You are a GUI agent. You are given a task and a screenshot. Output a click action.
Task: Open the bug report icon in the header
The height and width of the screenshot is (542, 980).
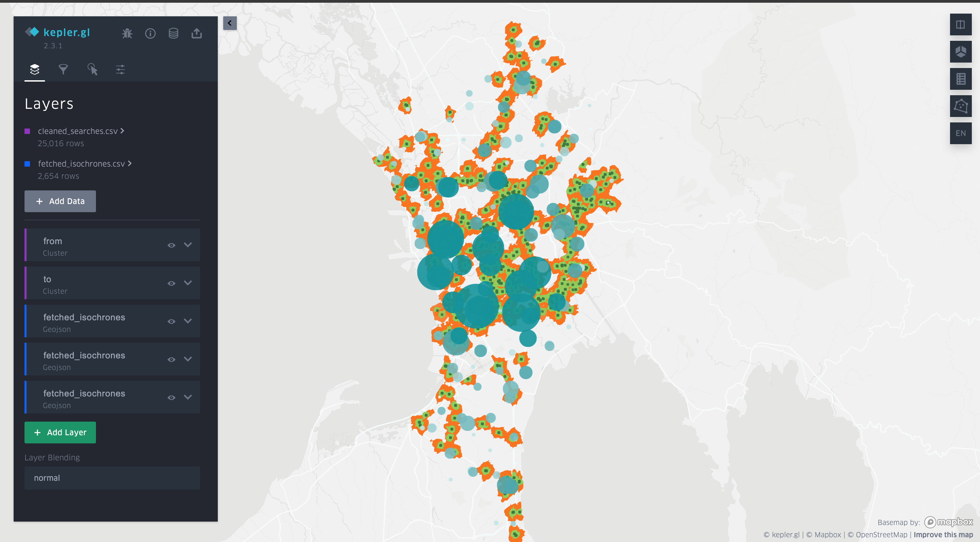[x=128, y=33]
